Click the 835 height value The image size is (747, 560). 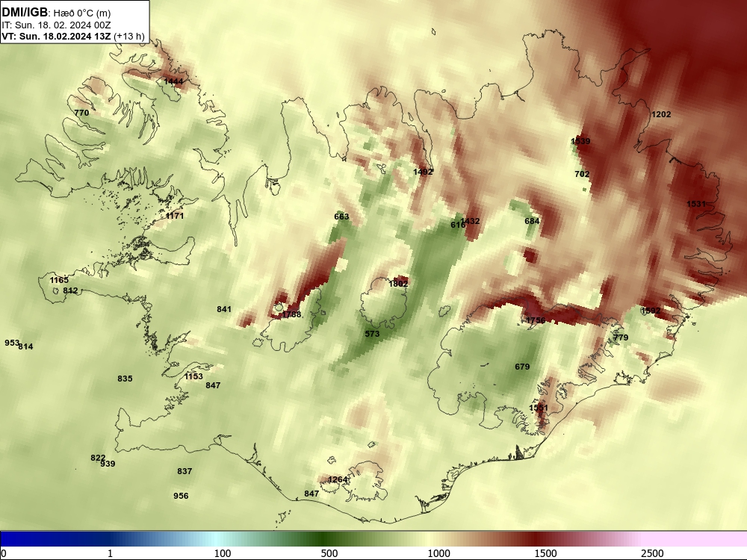pyautogui.click(x=125, y=379)
